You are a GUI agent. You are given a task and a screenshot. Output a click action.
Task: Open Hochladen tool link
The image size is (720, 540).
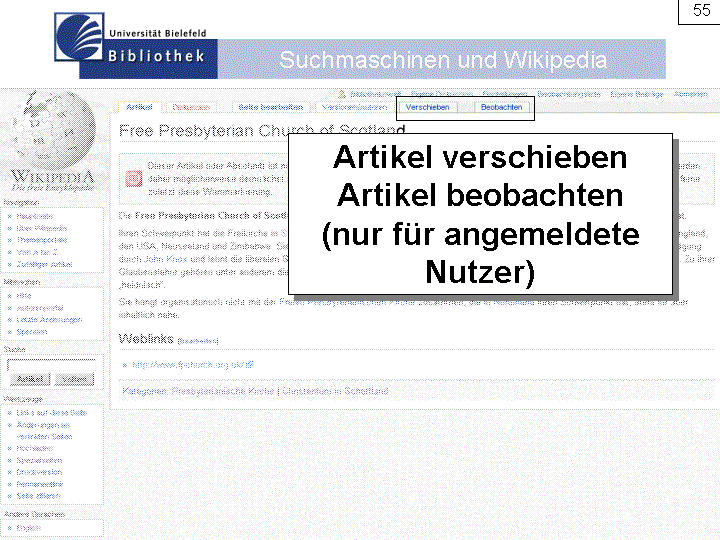tap(34, 448)
